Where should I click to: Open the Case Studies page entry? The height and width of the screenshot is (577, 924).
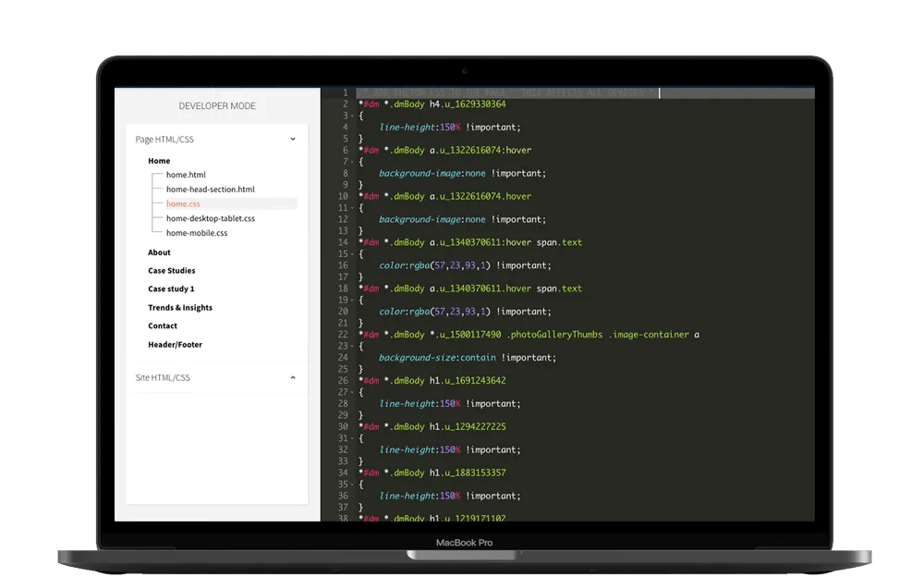[172, 271]
